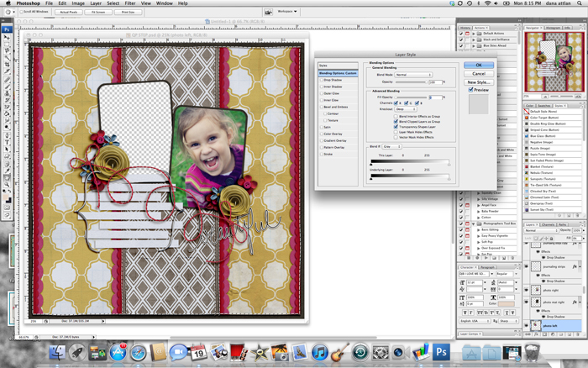Click Faux Bold in Character panel

[465, 313]
